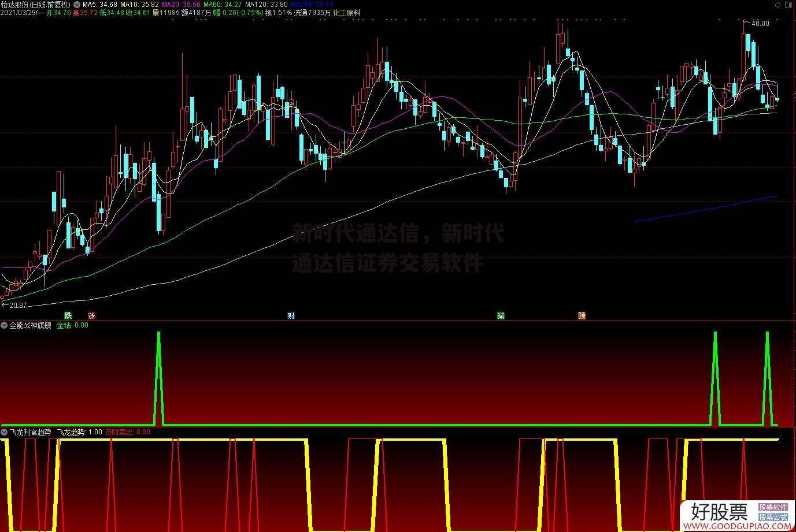Select the MA60: 34.27 value

(223, 4)
